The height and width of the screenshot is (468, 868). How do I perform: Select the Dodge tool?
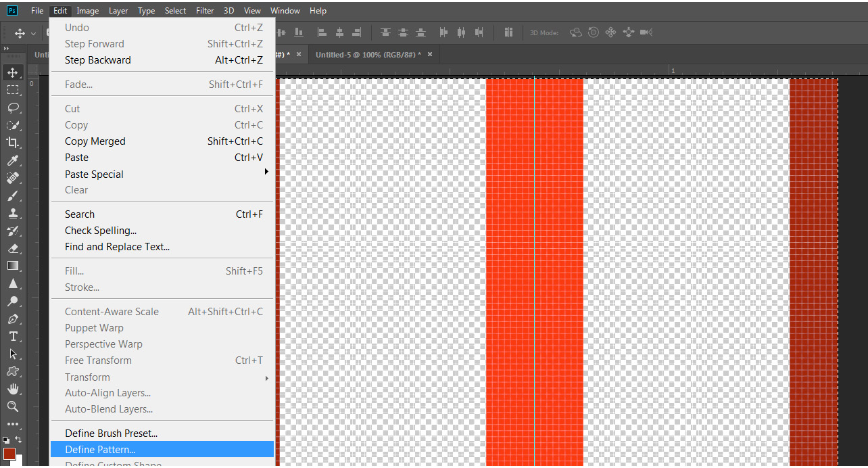pyautogui.click(x=13, y=301)
